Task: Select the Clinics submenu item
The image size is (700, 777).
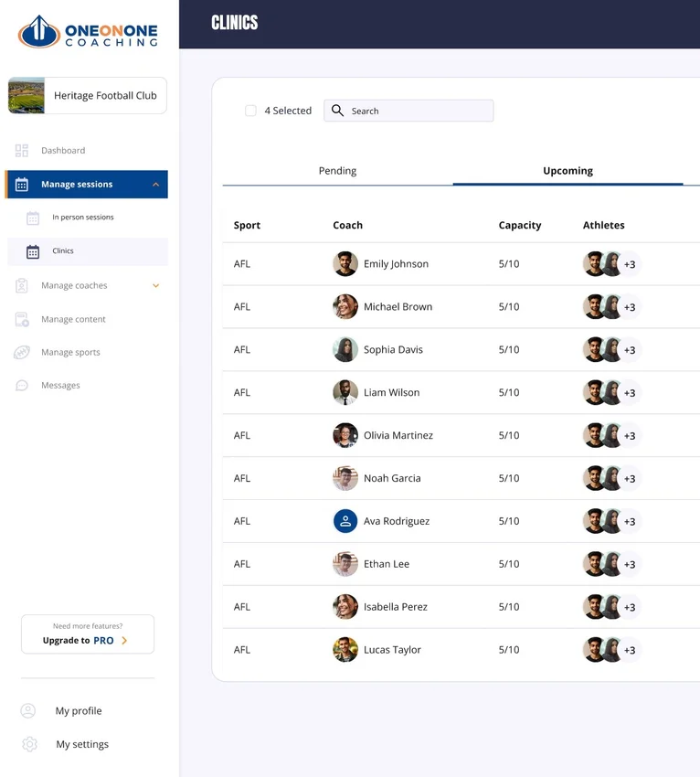Action: point(88,251)
